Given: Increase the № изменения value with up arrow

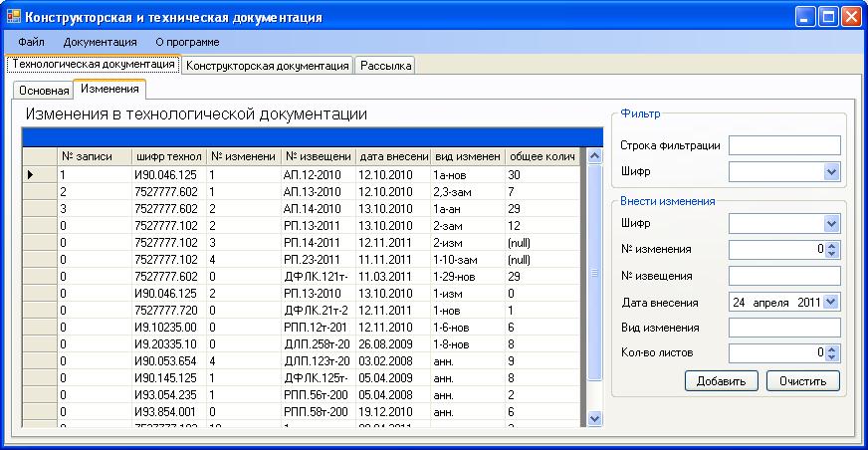Looking at the screenshot, I should [831, 245].
